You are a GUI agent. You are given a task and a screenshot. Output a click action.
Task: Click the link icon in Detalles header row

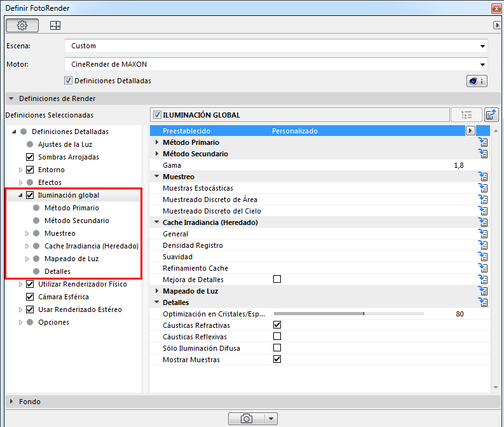(483, 302)
